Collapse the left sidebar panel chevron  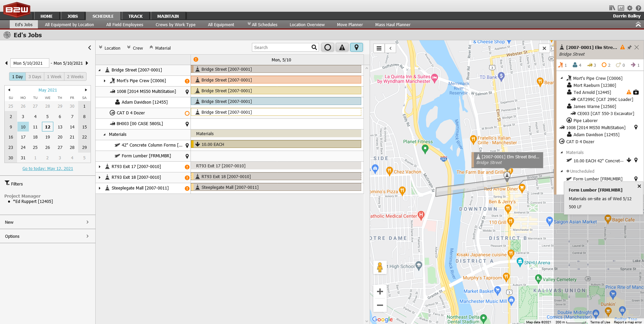tap(90, 48)
